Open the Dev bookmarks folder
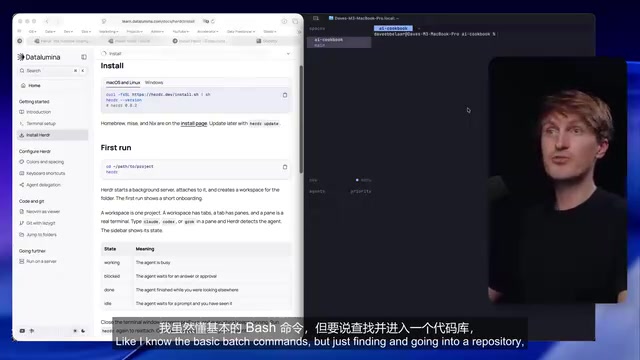The width and height of the screenshot is (640, 360). pos(68,31)
